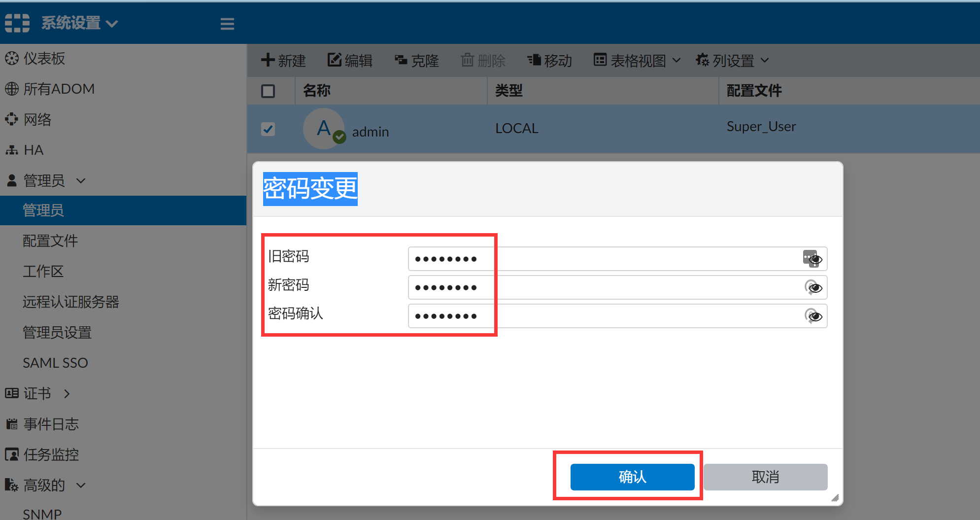The image size is (980, 520).
Task: Click the Clone (克隆) toolbar icon
Action: click(401, 60)
